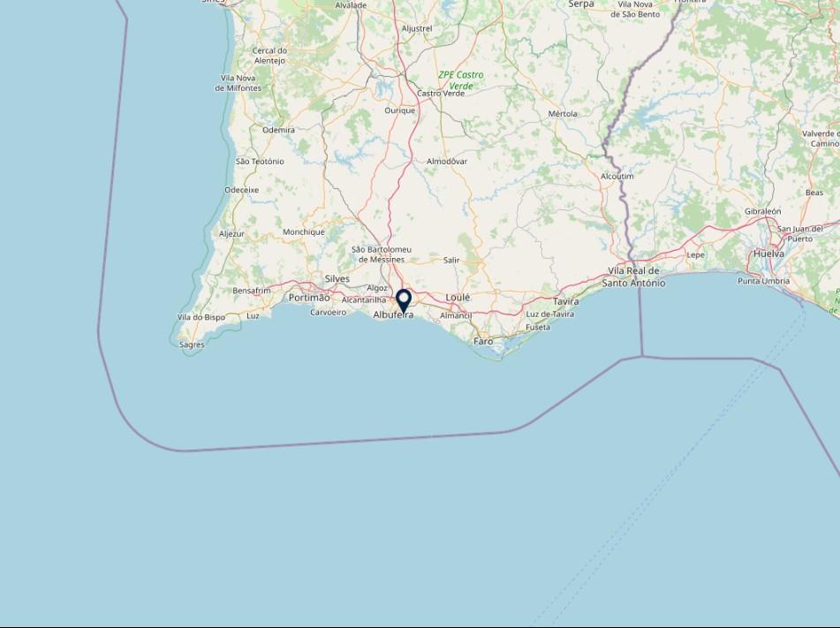Click the Alcoutim label near the border
Screen dimensions: 840x628
click(x=617, y=176)
